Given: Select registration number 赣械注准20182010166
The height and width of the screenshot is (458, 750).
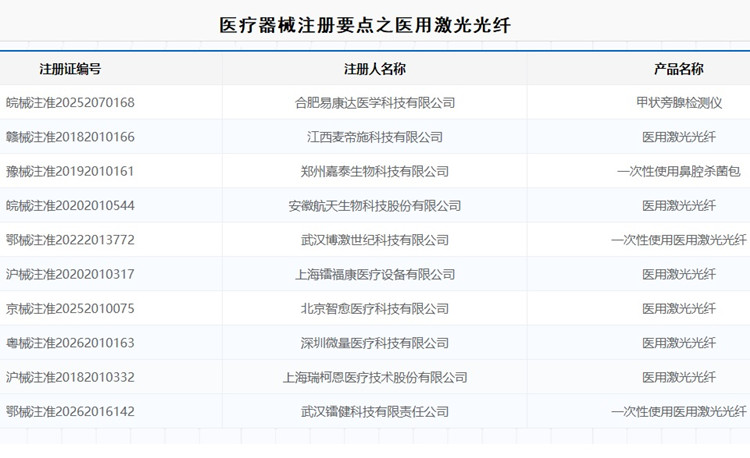Looking at the screenshot, I should pyautogui.click(x=70, y=137).
